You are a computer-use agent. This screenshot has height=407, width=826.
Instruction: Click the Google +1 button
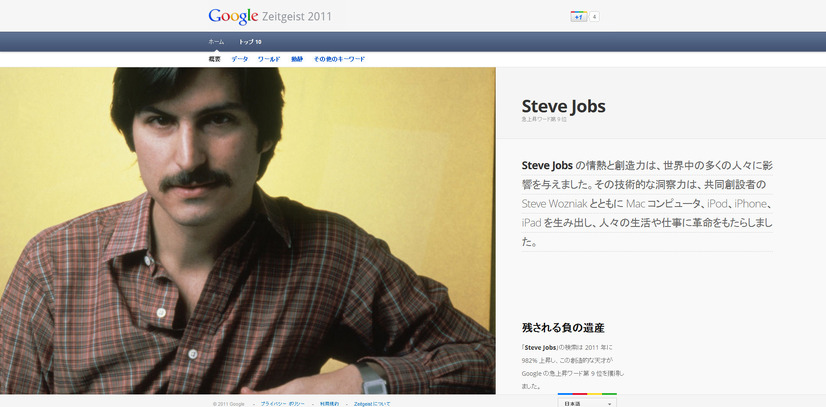point(578,17)
